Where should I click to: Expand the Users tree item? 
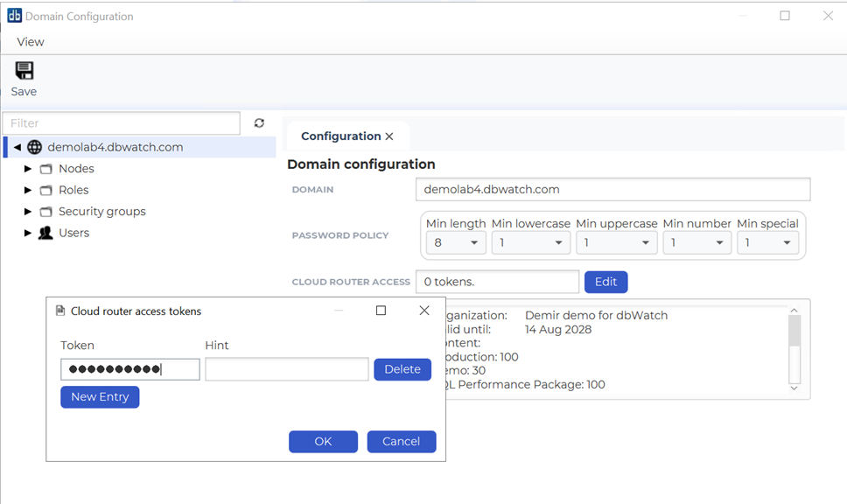28,233
